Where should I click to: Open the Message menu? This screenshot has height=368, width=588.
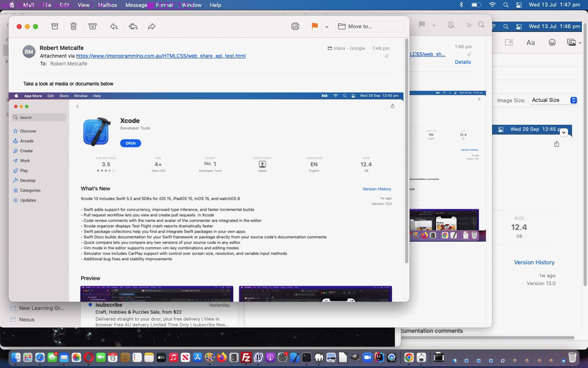pyautogui.click(x=136, y=5)
